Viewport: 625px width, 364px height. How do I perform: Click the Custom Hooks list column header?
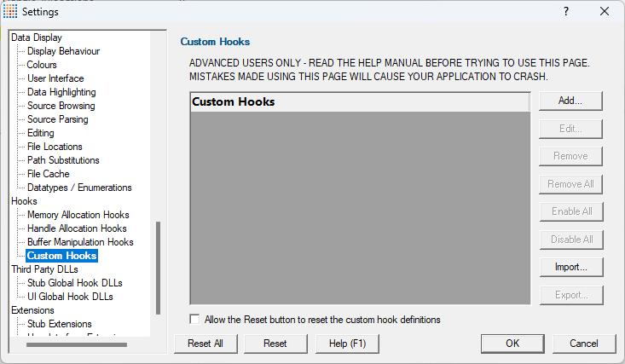(x=360, y=102)
